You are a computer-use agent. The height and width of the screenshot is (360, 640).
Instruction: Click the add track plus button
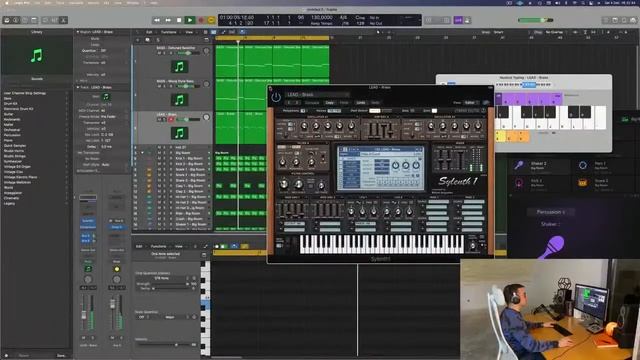(x=138, y=40)
